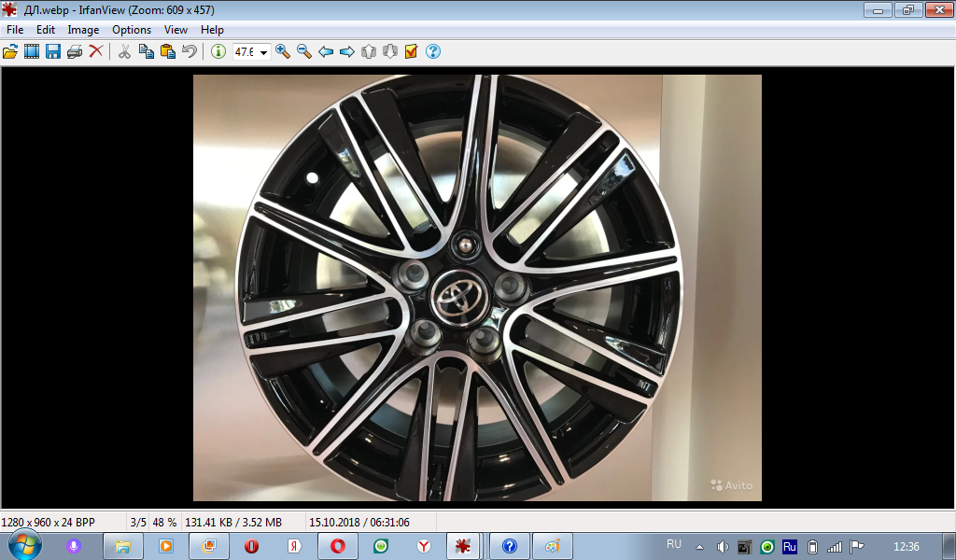Open the Windows Start menu orb
956x560 pixels.
point(24,544)
